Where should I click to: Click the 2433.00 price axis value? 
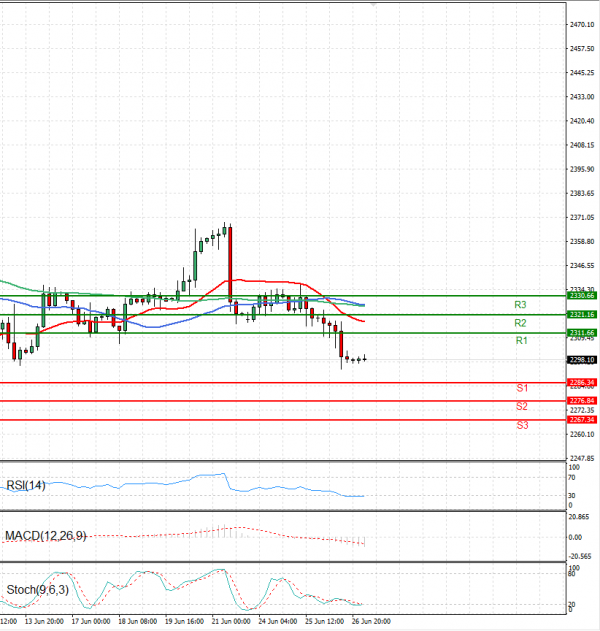[x=582, y=97]
